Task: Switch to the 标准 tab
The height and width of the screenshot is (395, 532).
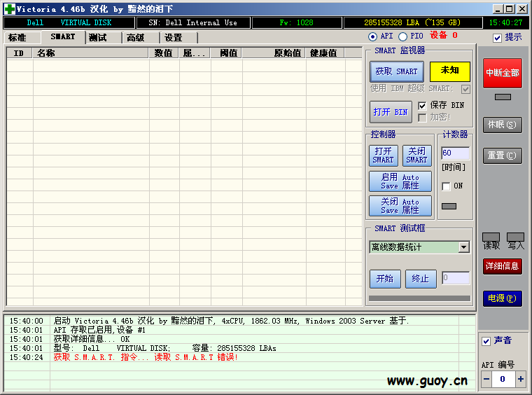Action: click(x=22, y=38)
